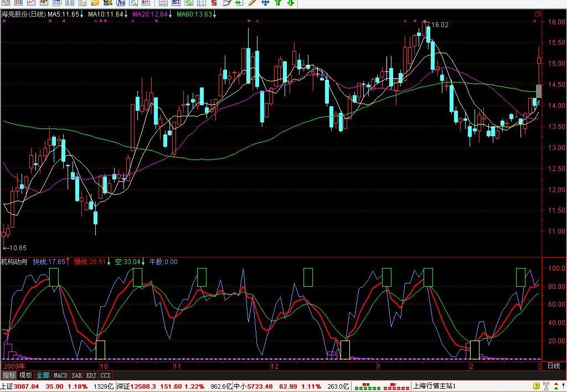Click the 上海行情主站1 server status

coord(434,386)
